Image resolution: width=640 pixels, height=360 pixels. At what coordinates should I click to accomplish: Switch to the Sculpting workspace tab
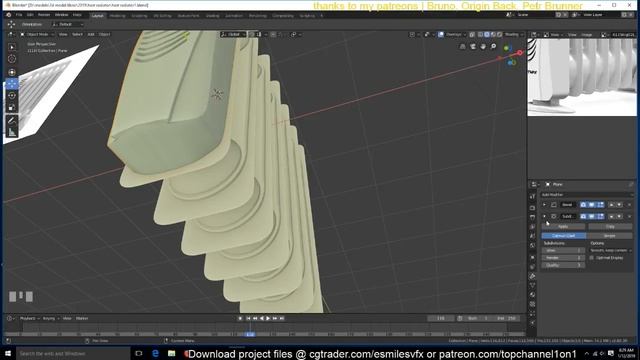pyautogui.click(x=139, y=16)
